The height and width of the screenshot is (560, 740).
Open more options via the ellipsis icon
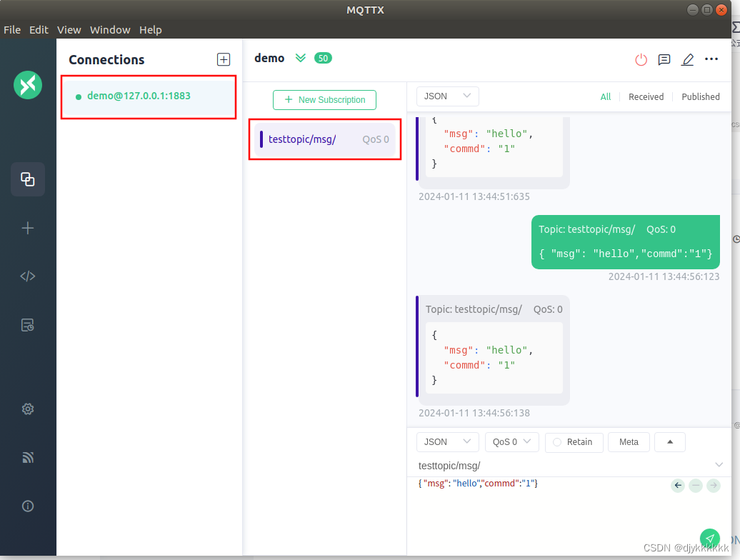coord(711,60)
